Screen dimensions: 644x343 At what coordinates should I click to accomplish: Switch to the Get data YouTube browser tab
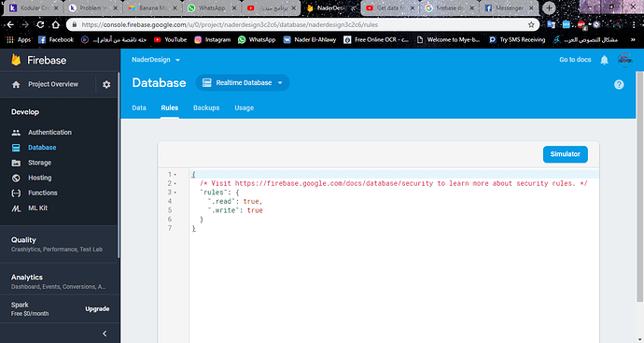391,7
